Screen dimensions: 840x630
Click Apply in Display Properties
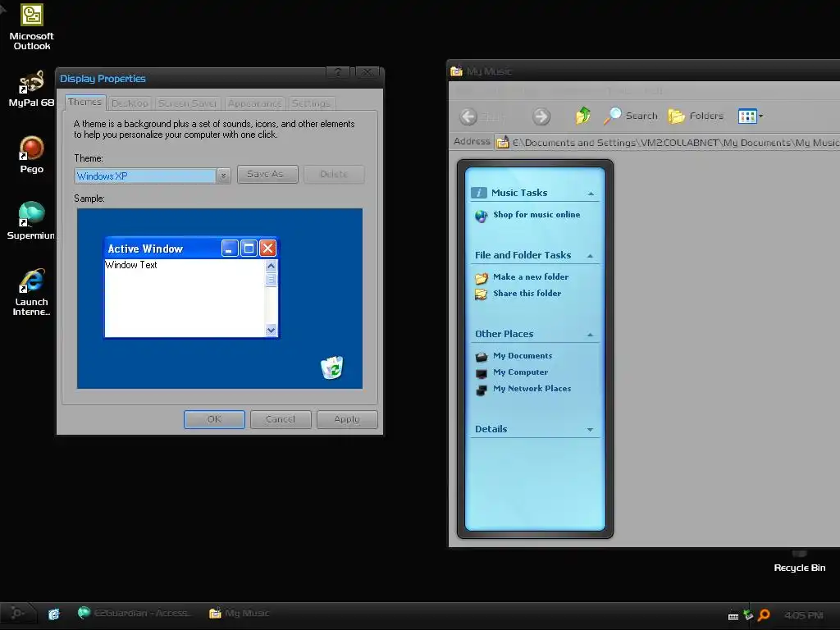[x=347, y=419]
